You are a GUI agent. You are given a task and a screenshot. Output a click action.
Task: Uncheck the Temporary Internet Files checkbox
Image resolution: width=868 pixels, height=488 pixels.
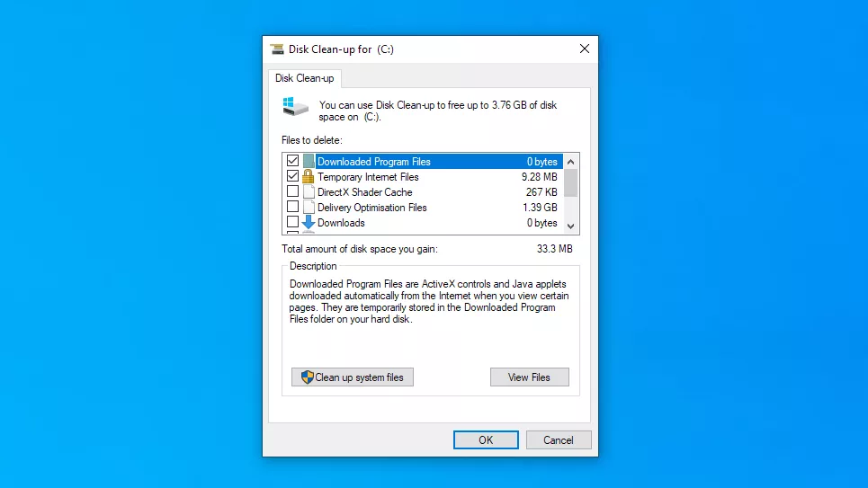[x=293, y=176]
